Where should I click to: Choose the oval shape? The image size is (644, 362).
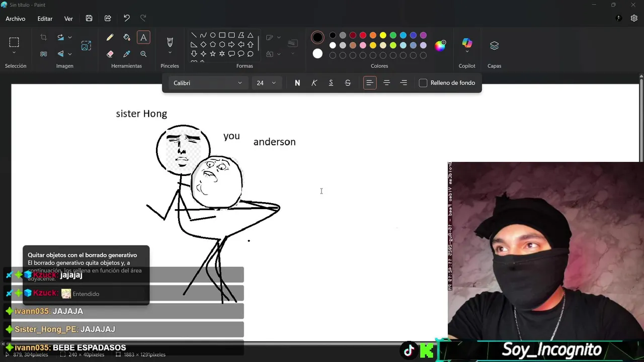pos(213,35)
